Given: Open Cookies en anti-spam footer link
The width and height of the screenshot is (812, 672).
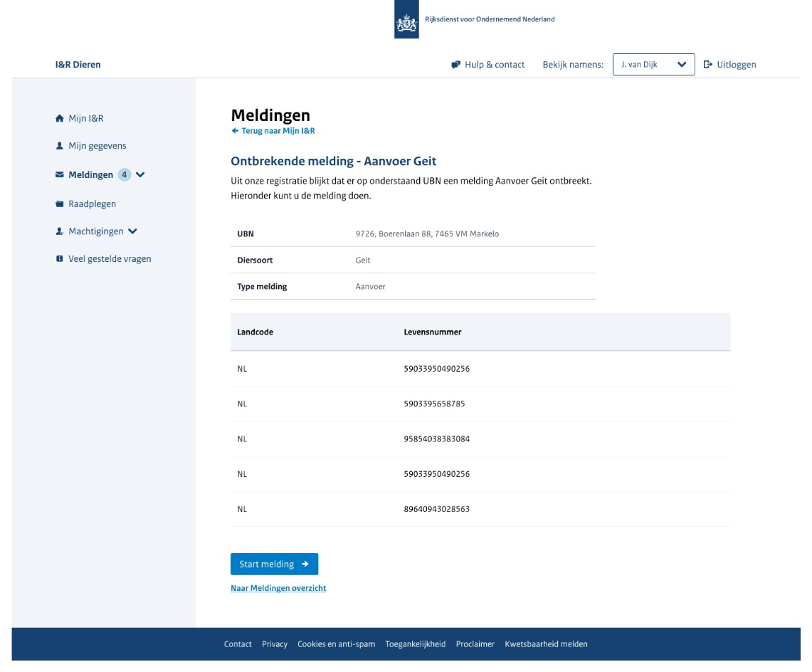Looking at the screenshot, I should pos(336,644).
